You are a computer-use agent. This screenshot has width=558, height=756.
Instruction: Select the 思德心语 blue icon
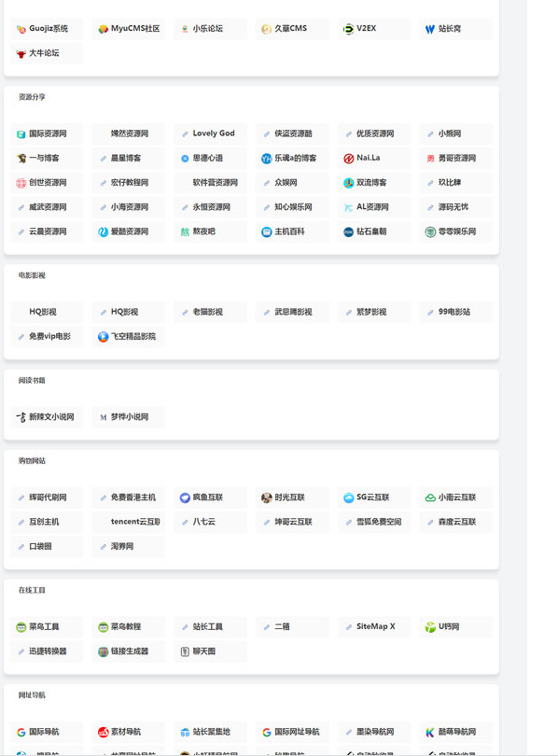[185, 159]
